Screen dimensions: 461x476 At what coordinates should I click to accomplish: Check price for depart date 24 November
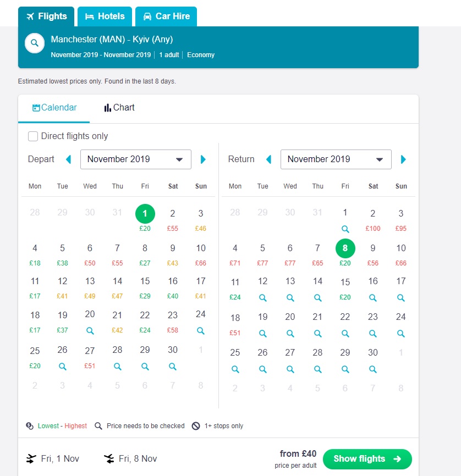(x=201, y=330)
